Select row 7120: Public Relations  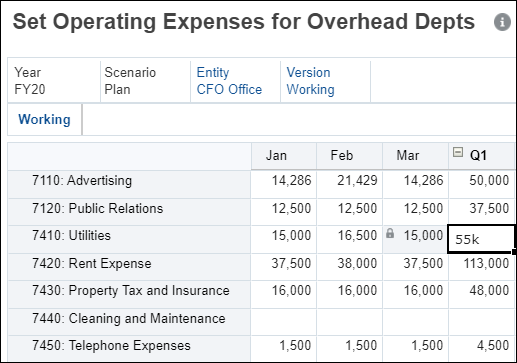129,212
